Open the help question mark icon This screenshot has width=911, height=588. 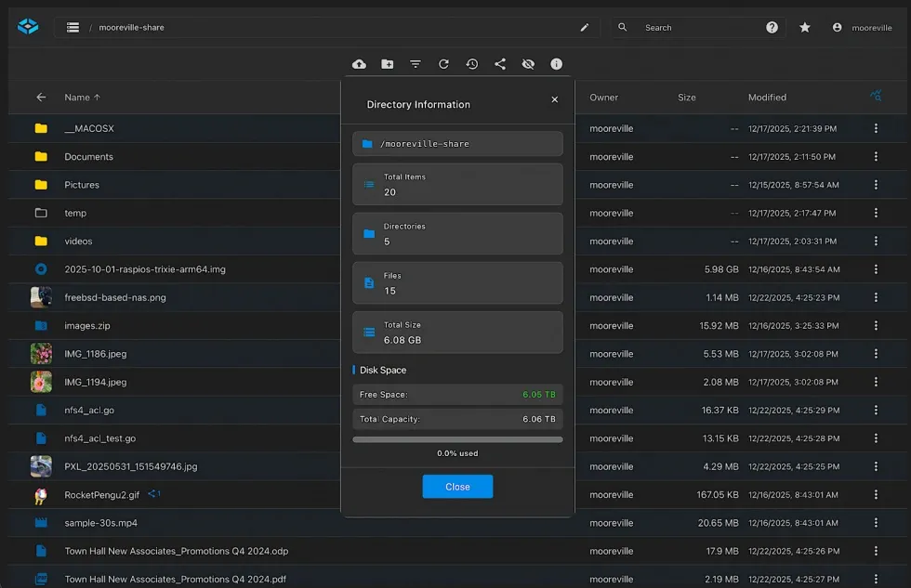pyautogui.click(x=772, y=27)
